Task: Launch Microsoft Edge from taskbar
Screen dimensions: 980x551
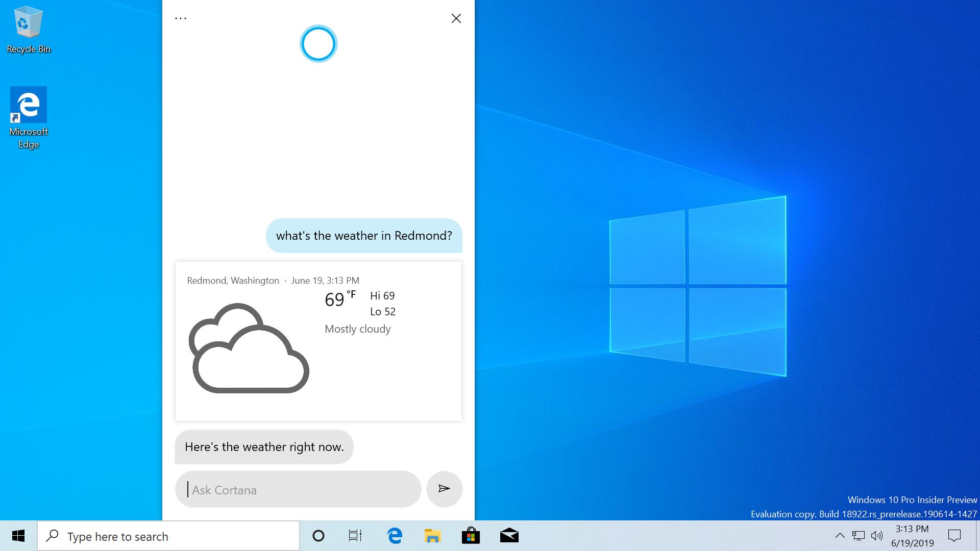Action: 395,536
